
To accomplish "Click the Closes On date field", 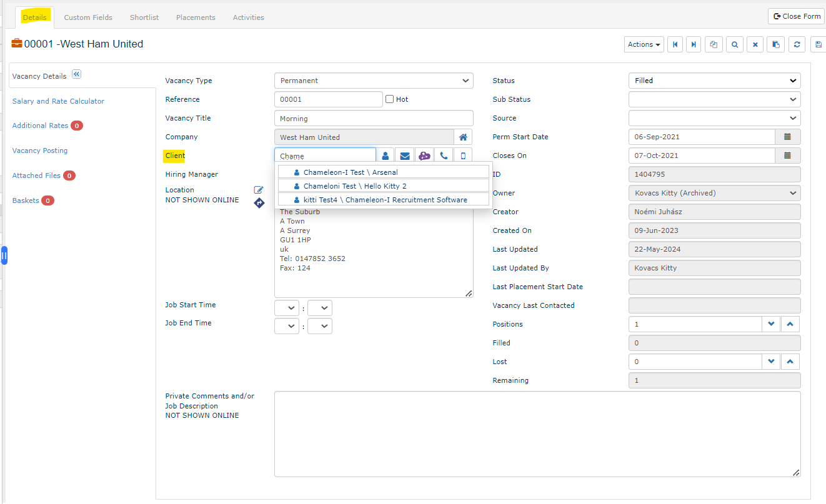I will coord(702,156).
